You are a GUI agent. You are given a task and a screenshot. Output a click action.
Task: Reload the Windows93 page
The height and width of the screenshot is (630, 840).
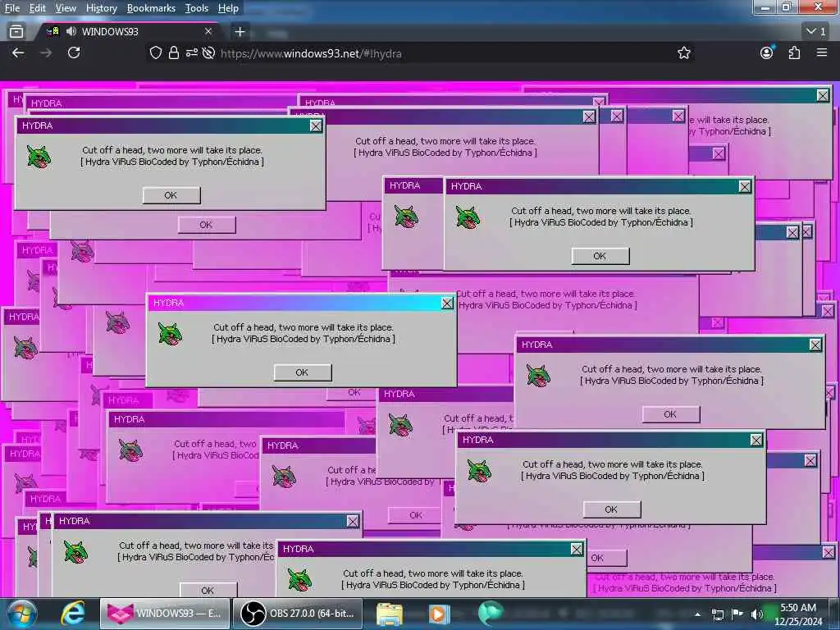(x=74, y=52)
